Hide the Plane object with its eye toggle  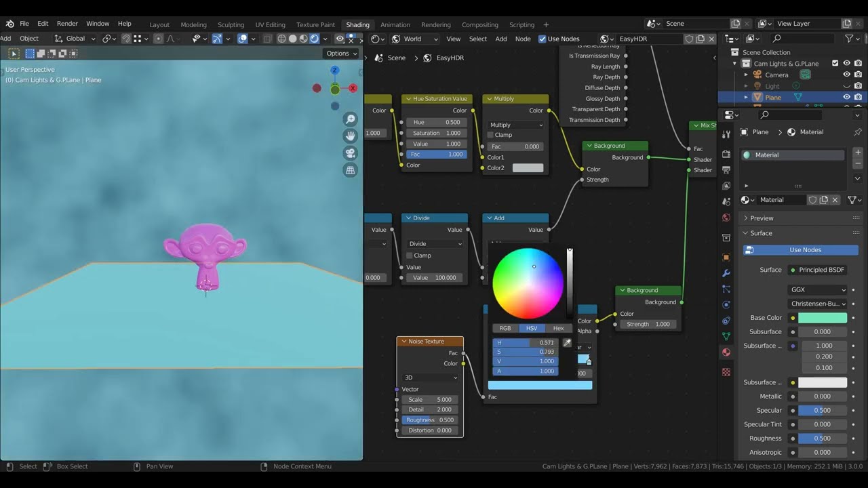click(x=847, y=97)
